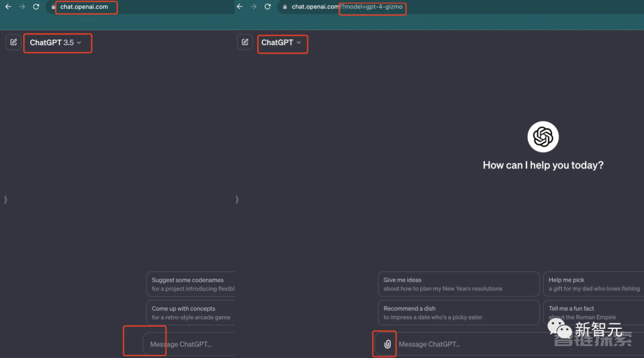Go back in the right browser window
Viewport: 644px width, 358px height.
[240, 7]
